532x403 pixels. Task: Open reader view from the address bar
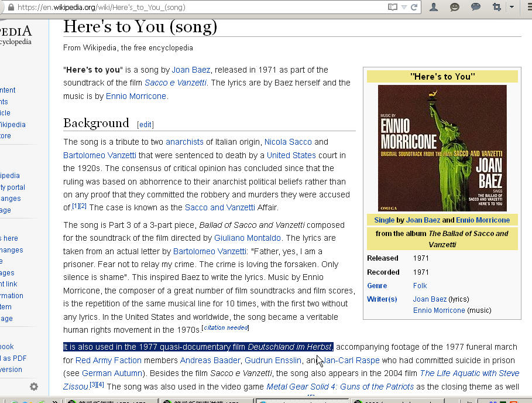tap(392, 7)
